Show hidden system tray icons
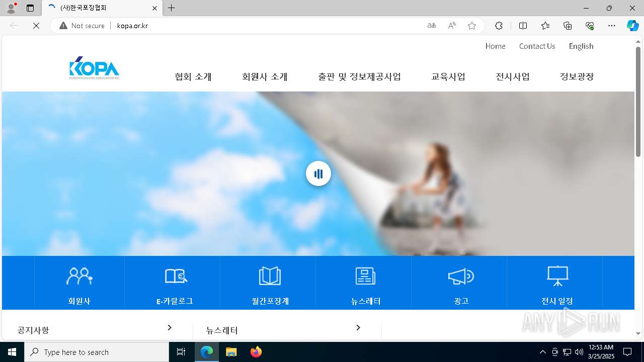The height and width of the screenshot is (362, 644). click(x=542, y=352)
